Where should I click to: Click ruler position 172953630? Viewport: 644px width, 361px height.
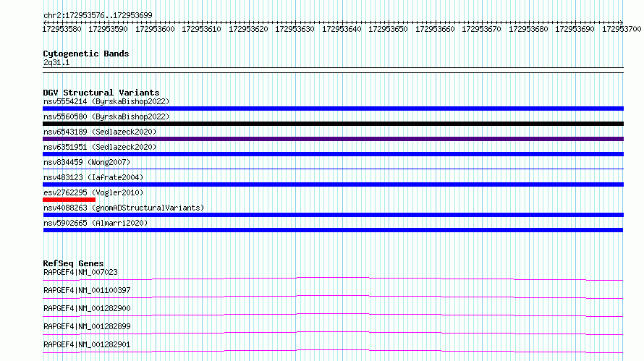coord(295,29)
